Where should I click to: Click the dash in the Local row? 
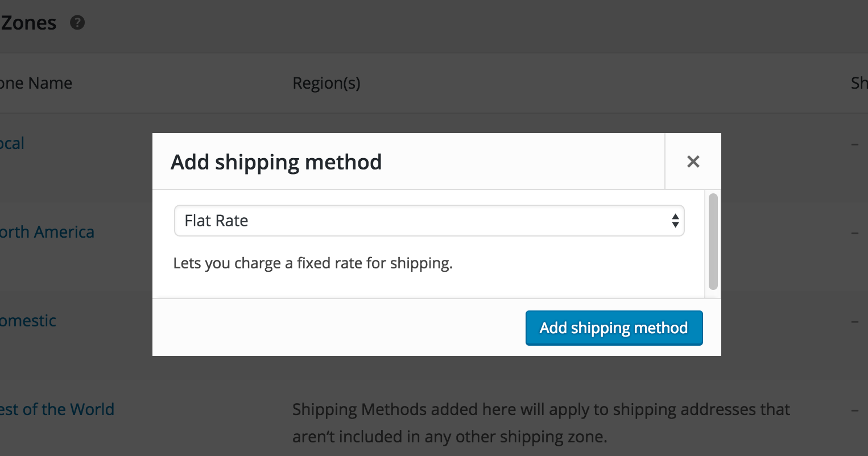tap(855, 144)
